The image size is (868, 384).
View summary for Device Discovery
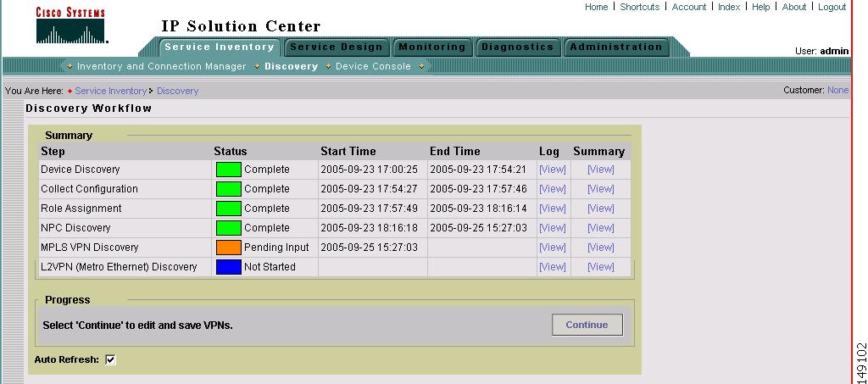tap(601, 170)
